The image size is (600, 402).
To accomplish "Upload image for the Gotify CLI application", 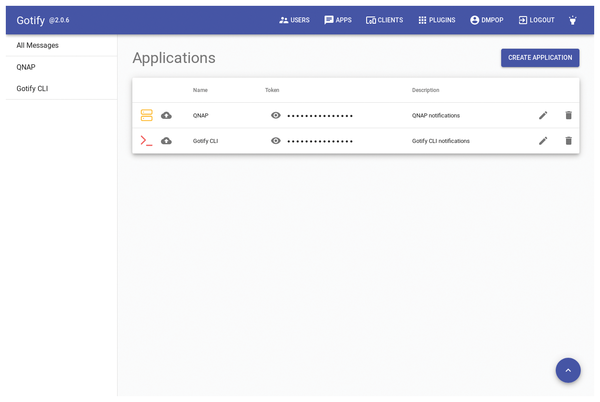I will [166, 141].
